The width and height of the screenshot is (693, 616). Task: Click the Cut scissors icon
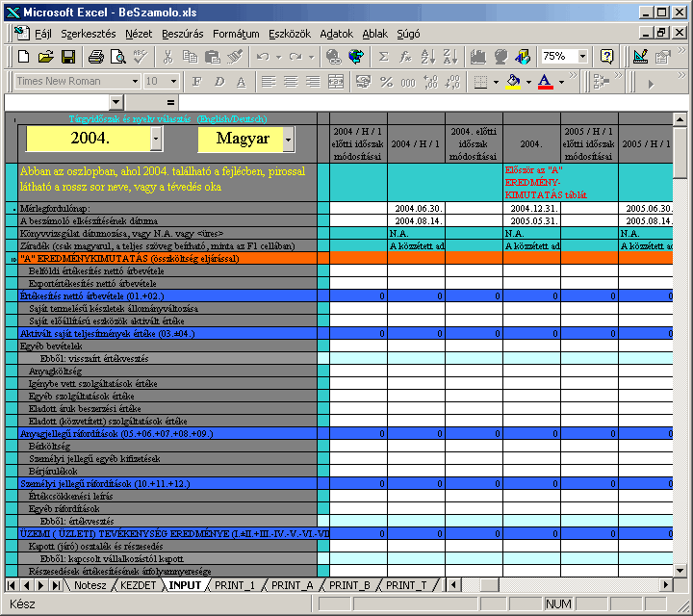(167, 57)
